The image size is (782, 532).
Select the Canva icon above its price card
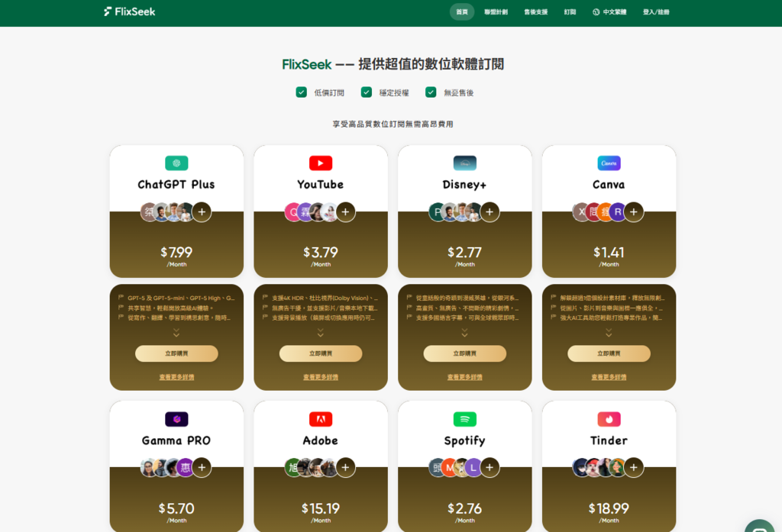point(609,163)
